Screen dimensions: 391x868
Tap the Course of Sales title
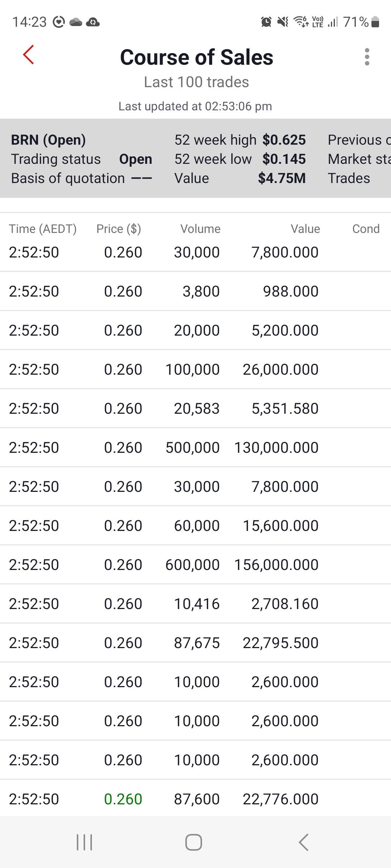pos(197,57)
